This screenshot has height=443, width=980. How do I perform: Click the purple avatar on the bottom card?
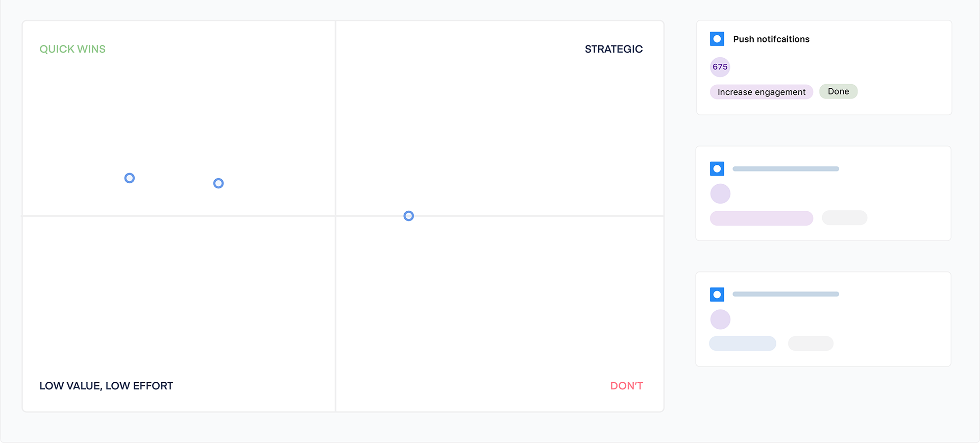pos(720,319)
